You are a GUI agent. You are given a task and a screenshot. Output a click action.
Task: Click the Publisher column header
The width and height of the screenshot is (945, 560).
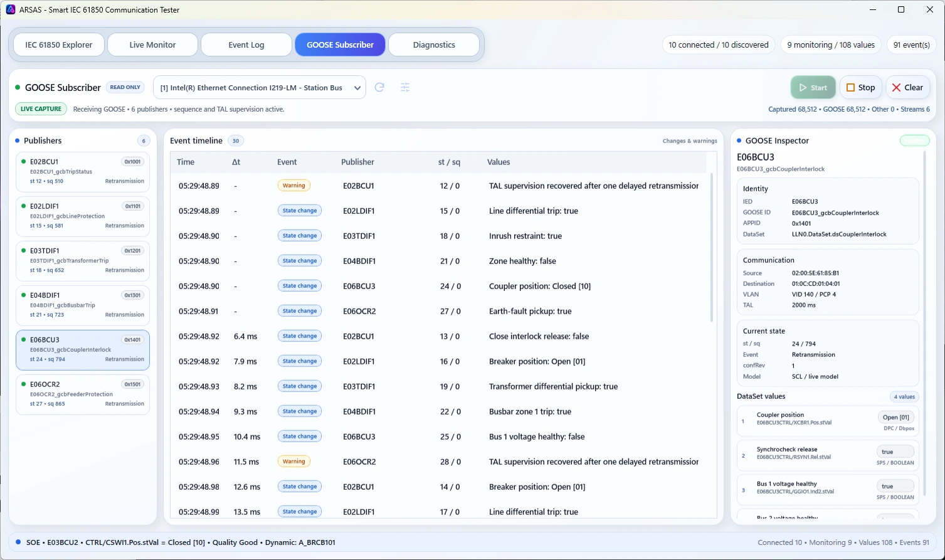point(357,162)
